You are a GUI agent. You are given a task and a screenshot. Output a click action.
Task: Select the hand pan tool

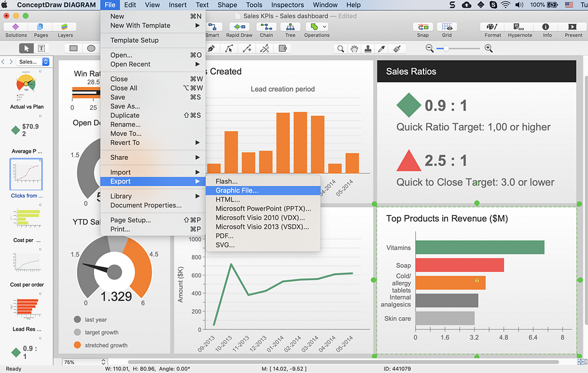[x=355, y=49]
